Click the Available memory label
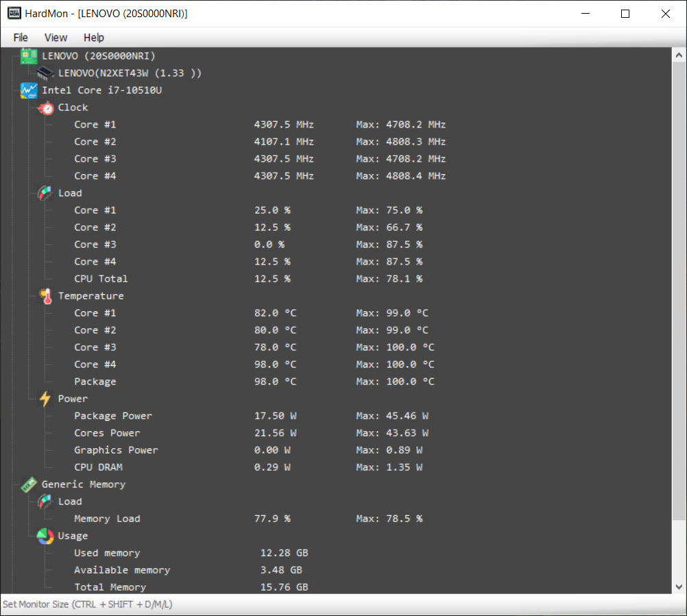Screen dimensions: 687x616 (x=122, y=570)
